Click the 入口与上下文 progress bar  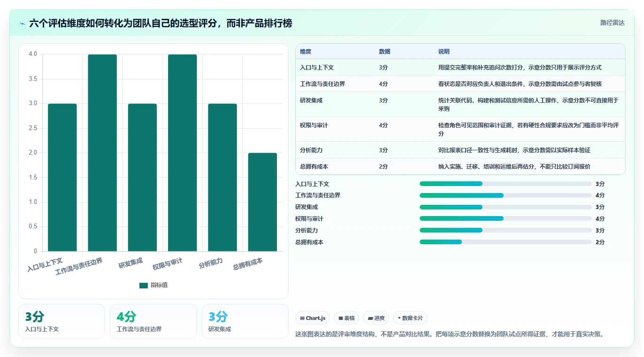pos(506,184)
